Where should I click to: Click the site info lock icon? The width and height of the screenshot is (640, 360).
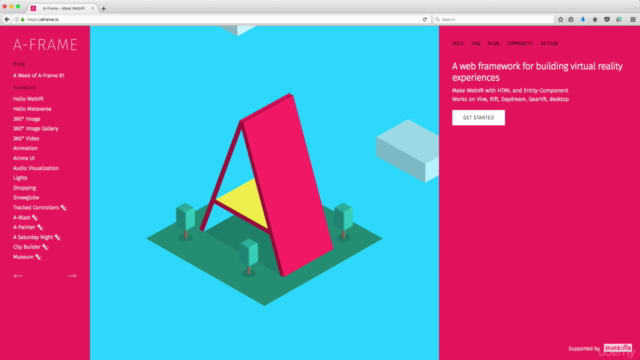(x=22, y=19)
